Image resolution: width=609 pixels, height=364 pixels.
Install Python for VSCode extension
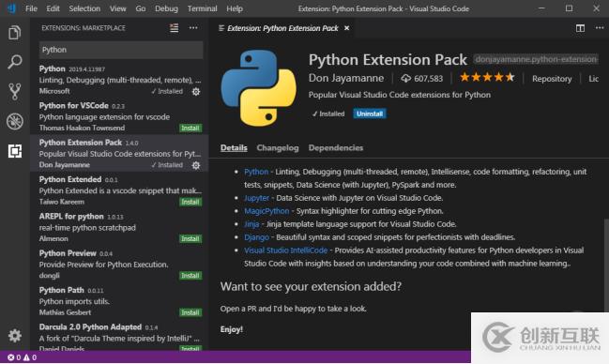pos(190,129)
